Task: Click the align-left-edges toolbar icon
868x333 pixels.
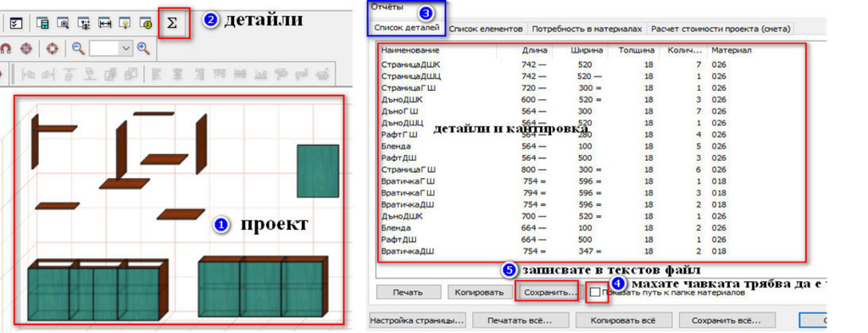Action: [x=157, y=73]
